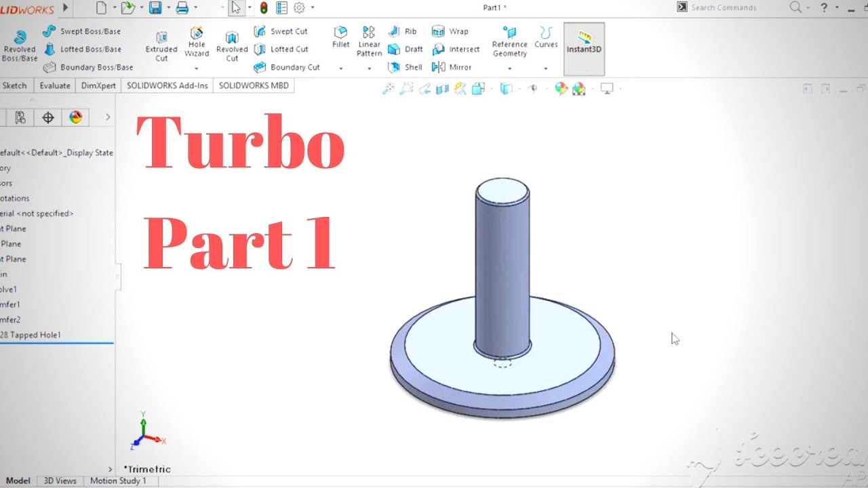Viewport: 868px width, 488px height.
Task: Expand the Fillet dropdown arrow
Action: click(341, 68)
